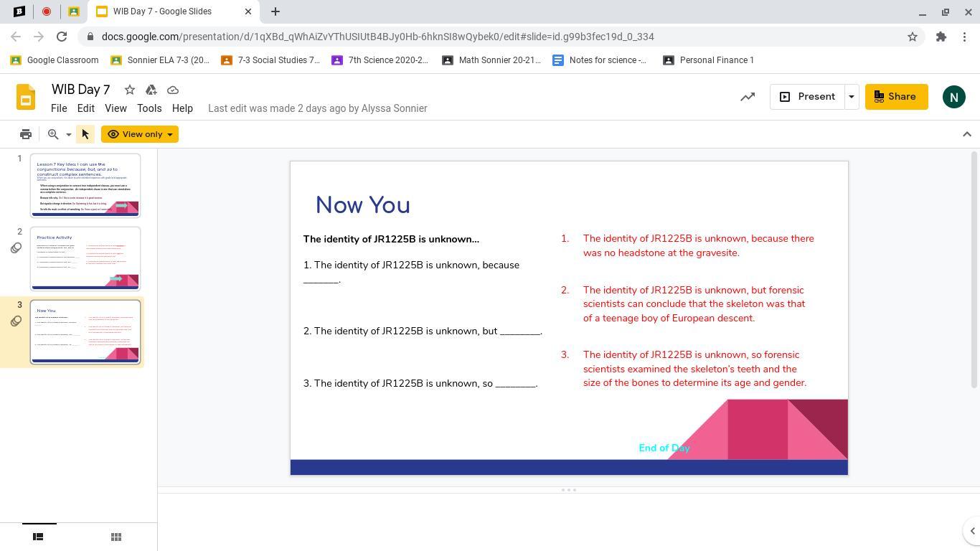Click the zoom magnifier tool
Viewport: 980px width, 551px height.
[x=53, y=134]
